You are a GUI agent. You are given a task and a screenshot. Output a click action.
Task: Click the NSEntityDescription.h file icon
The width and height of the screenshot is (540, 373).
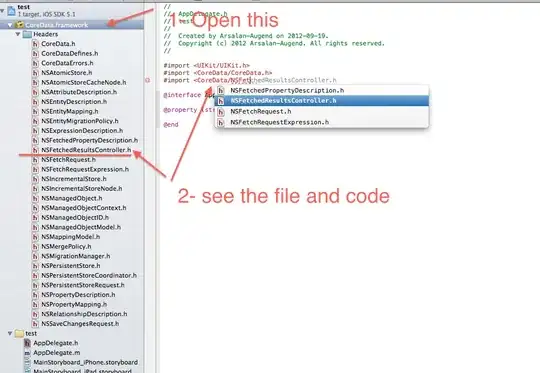tap(35, 102)
